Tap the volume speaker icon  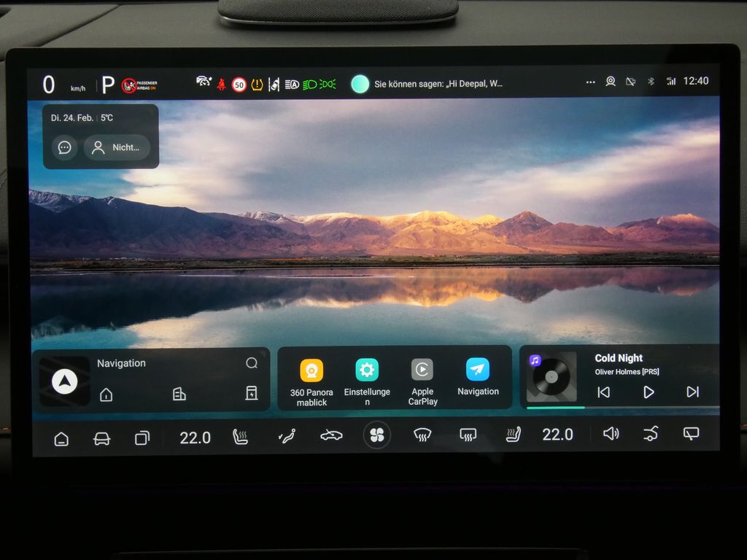(x=611, y=435)
